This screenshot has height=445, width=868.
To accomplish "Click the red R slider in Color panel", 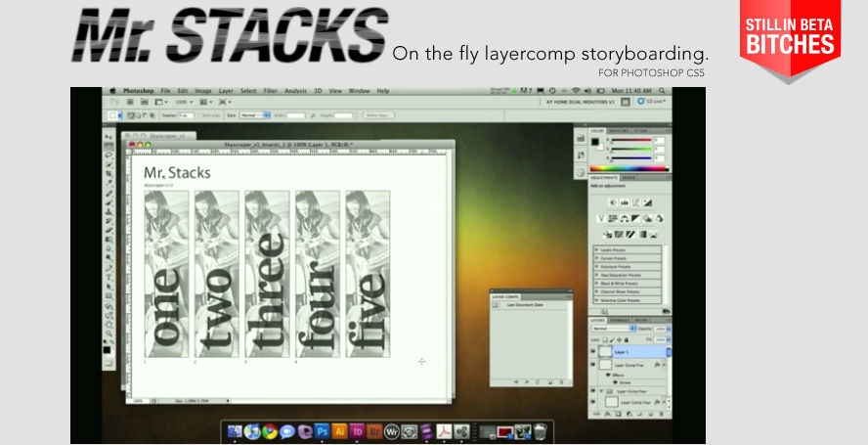I will tap(631, 140).
